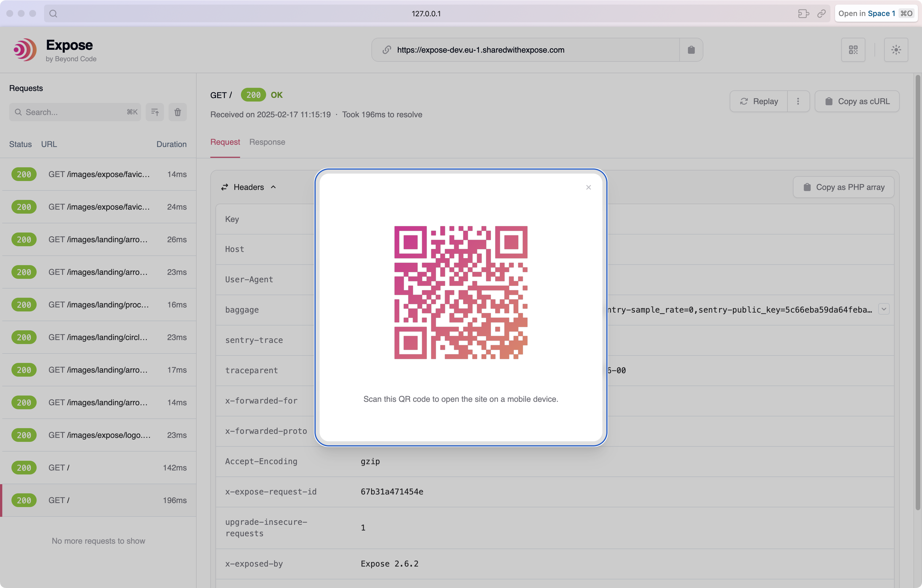
Task: Open more replay options menu
Action: click(x=798, y=101)
